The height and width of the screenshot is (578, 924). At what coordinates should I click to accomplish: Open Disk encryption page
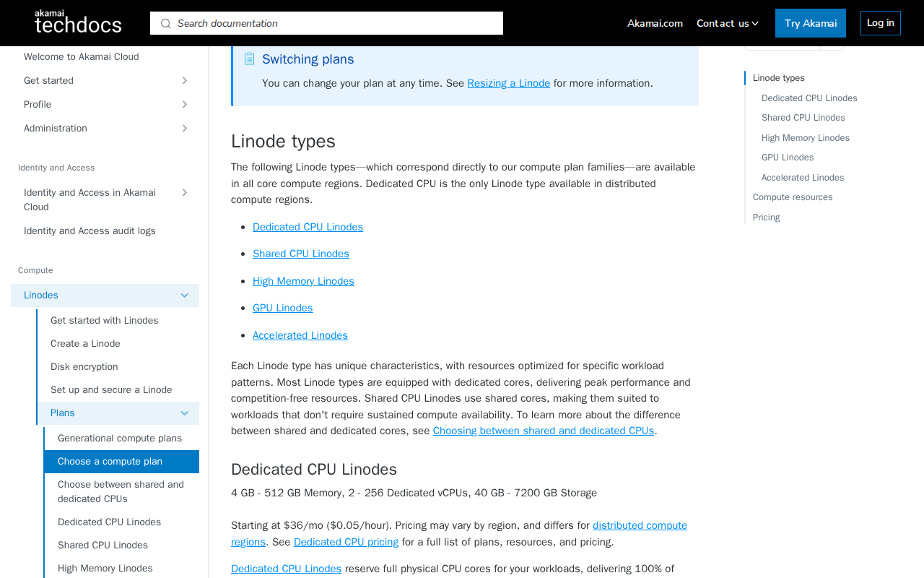point(84,366)
